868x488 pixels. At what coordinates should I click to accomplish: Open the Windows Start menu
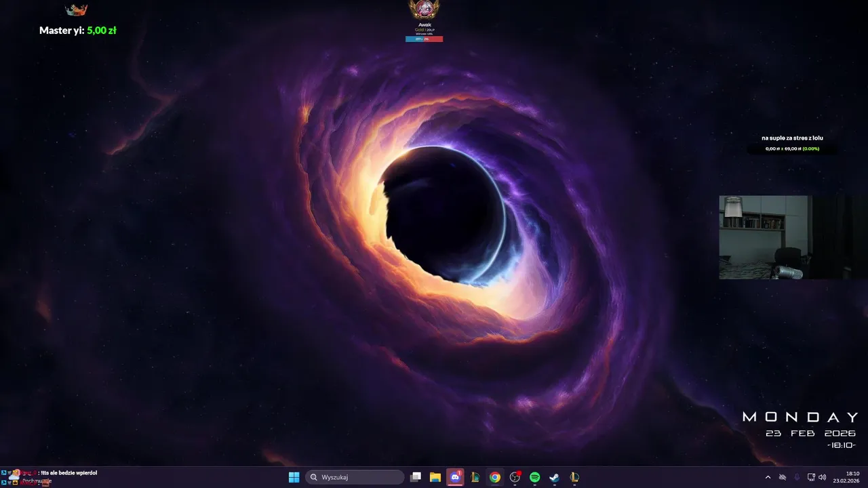pos(294,477)
